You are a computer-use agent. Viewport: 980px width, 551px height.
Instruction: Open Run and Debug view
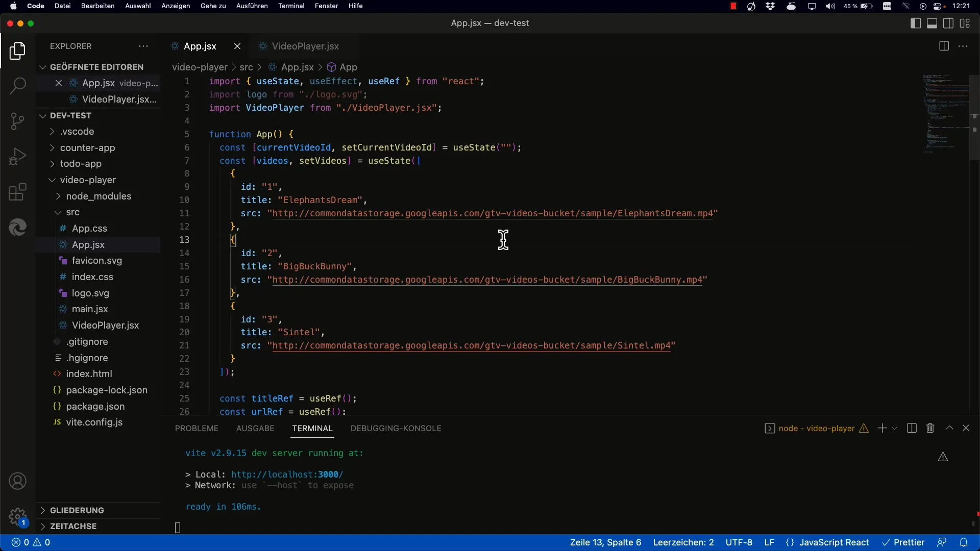(17, 157)
